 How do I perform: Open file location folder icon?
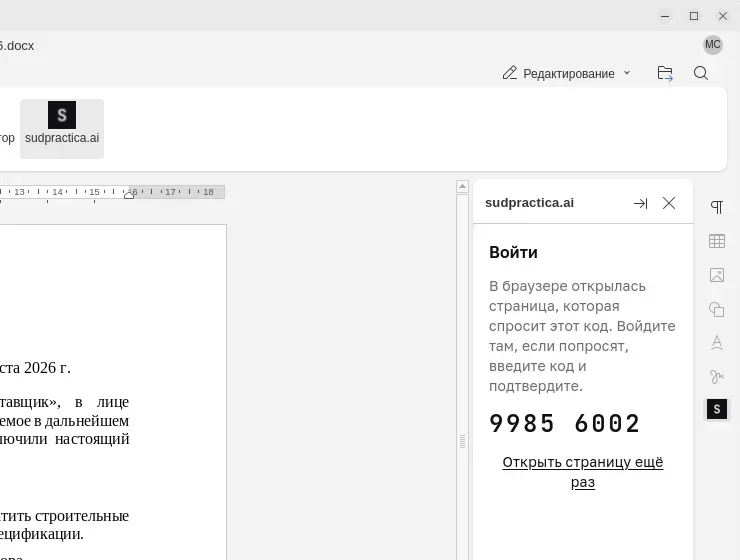coord(665,73)
